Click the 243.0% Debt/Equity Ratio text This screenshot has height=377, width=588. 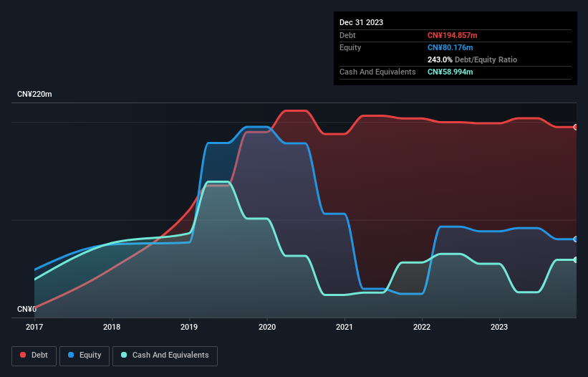(472, 59)
